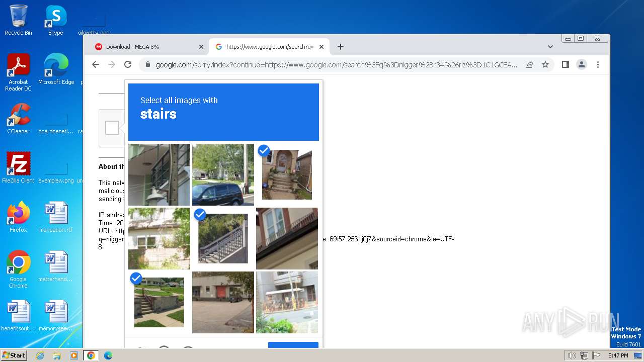Open the Windows Start menu

pyautogui.click(x=14, y=355)
